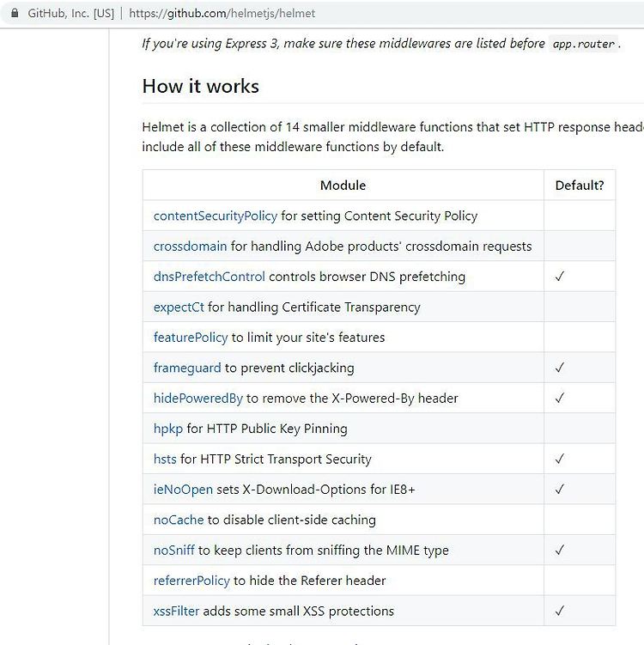Open the ieNoOpen module link

pyautogui.click(x=183, y=490)
